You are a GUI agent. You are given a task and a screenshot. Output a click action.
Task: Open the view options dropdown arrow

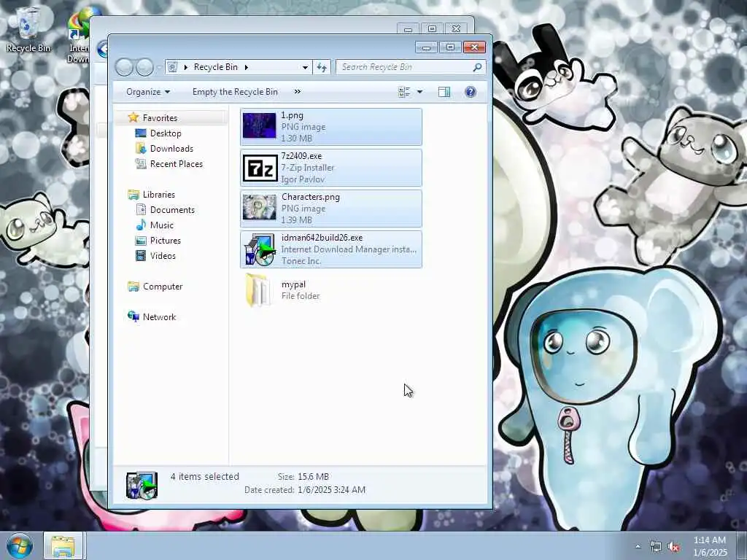coord(419,92)
